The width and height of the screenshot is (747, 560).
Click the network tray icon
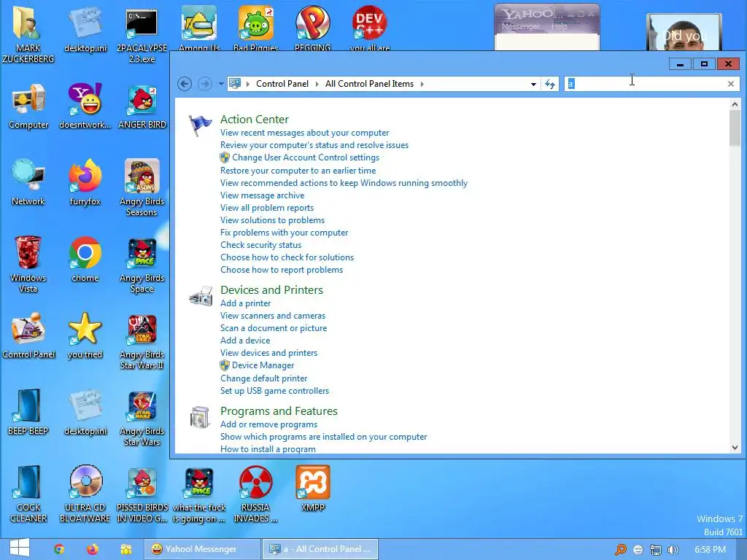click(656, 550)
